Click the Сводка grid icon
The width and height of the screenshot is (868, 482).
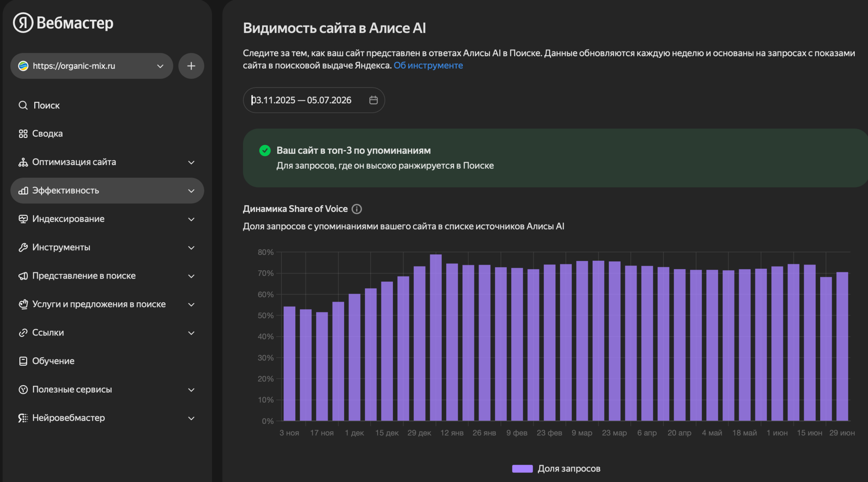(23, 134)
